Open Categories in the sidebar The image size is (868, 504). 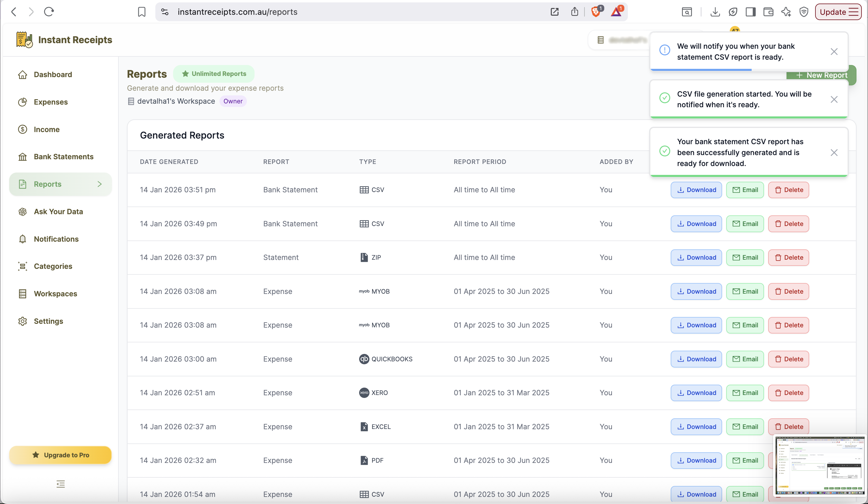click(60, 266)
